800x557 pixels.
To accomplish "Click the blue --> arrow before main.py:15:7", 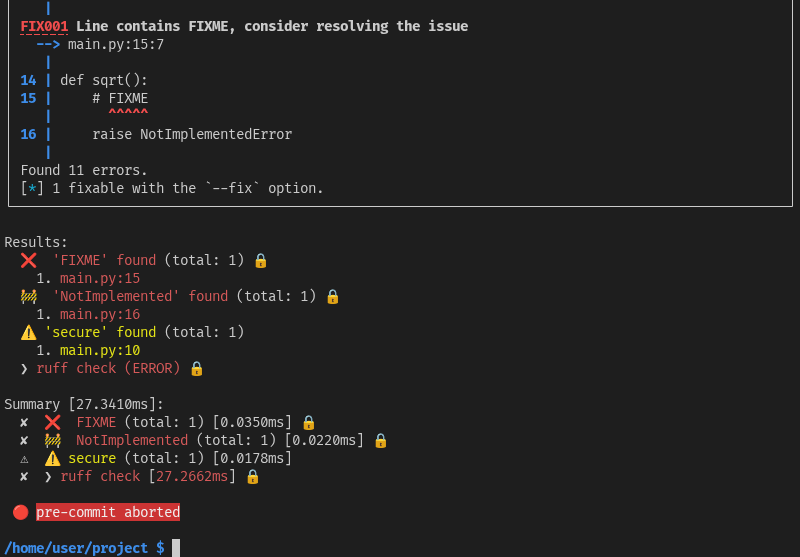I will [x=48, y=44].
